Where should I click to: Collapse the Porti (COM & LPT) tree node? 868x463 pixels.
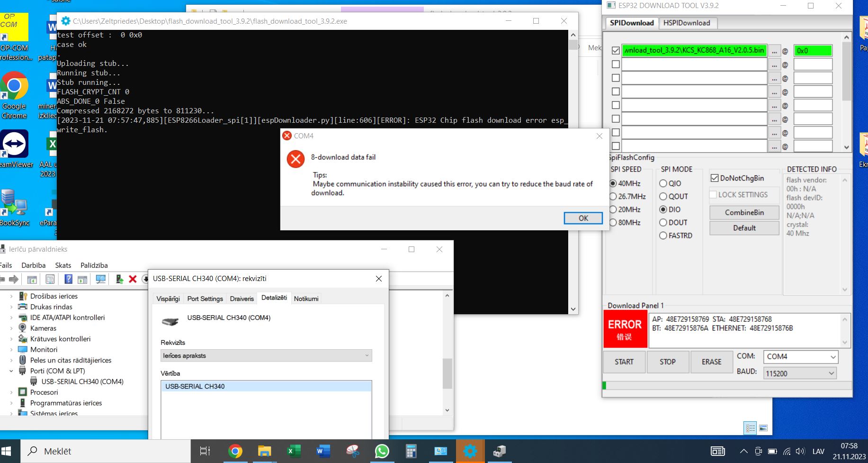click(x=11, y=371)
